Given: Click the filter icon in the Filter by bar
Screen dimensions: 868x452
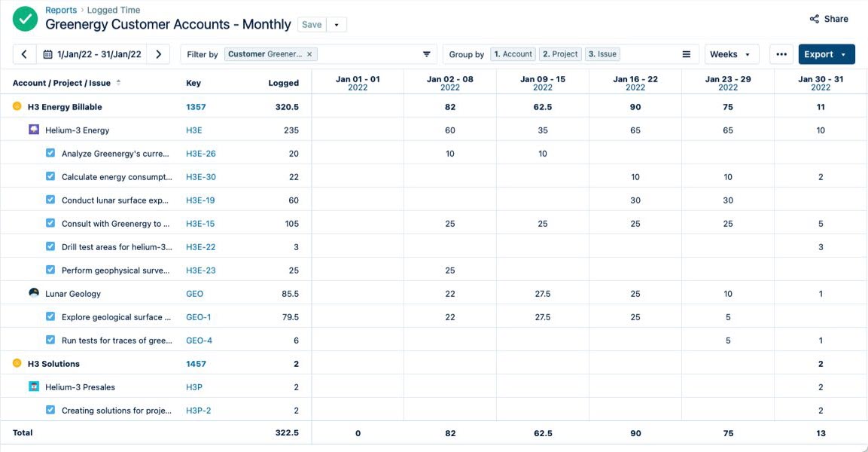Looking at the screenshot, I should [425, 53].
